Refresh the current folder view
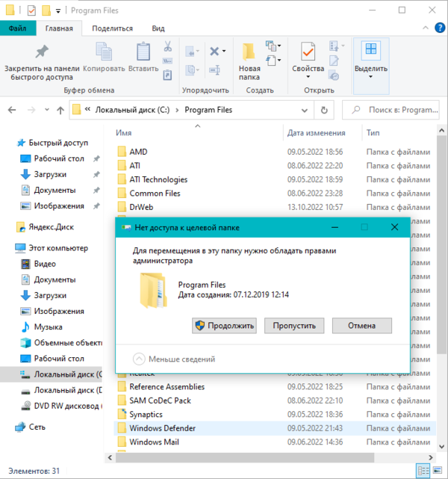448x479 pixels. click(324, 110)
